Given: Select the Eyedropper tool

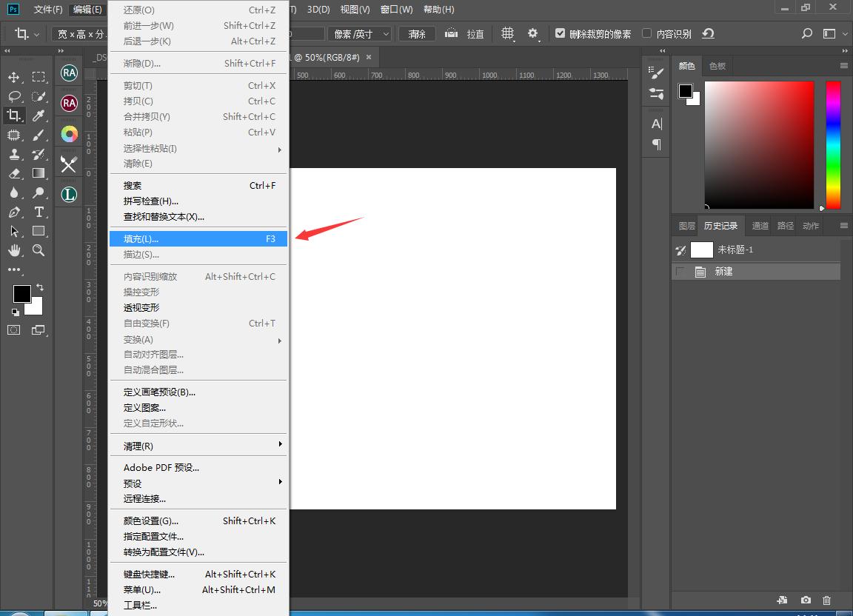Looking at the screenshot, I should 39,115.
